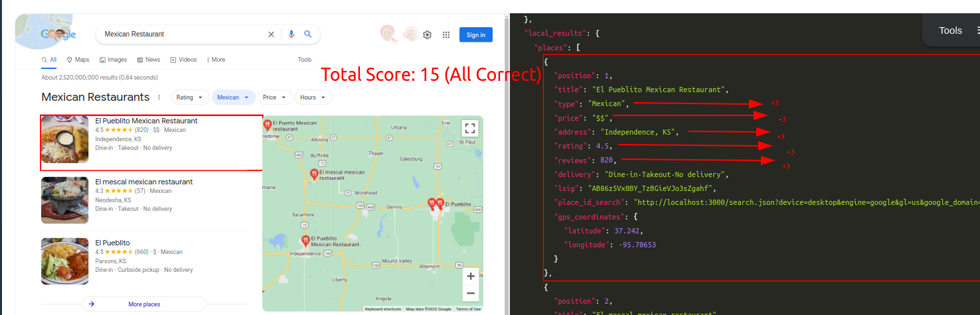Click Parsons, KS address under El Pueblito

pos(110,261)
